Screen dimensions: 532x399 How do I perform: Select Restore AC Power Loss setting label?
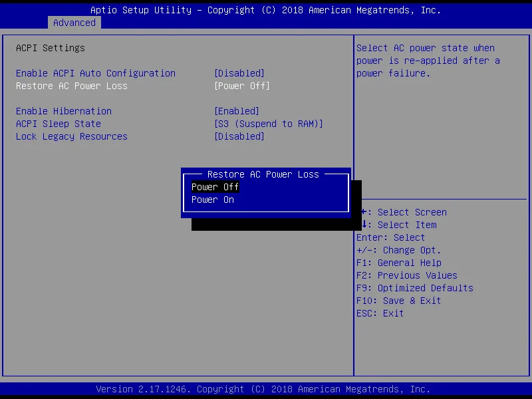pos(72,86)
